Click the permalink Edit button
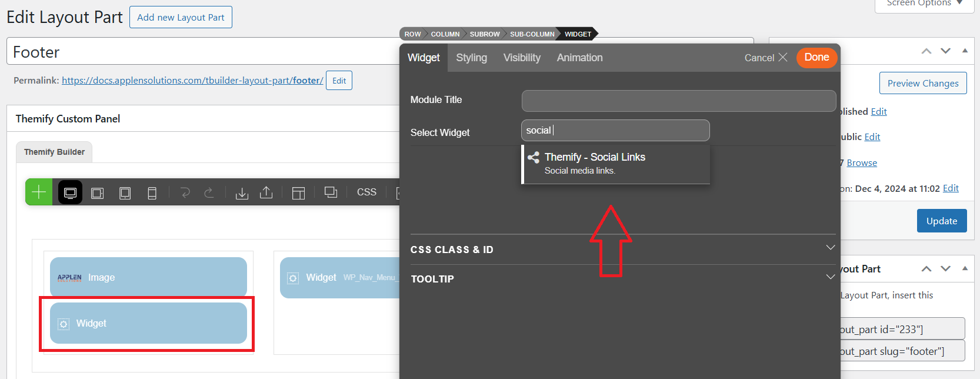The width and height of the screenshot is (980, 379). (x=339, y=81)
